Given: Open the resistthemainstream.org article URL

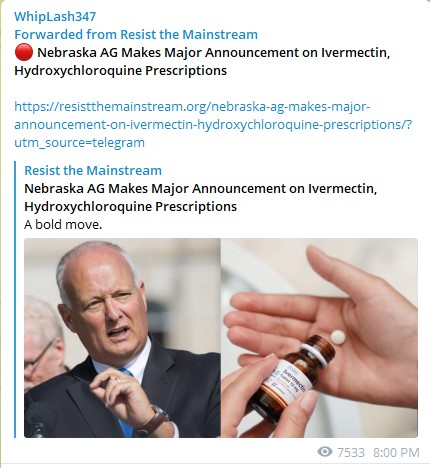Looking at the screenshot, I should coord(213,124).
